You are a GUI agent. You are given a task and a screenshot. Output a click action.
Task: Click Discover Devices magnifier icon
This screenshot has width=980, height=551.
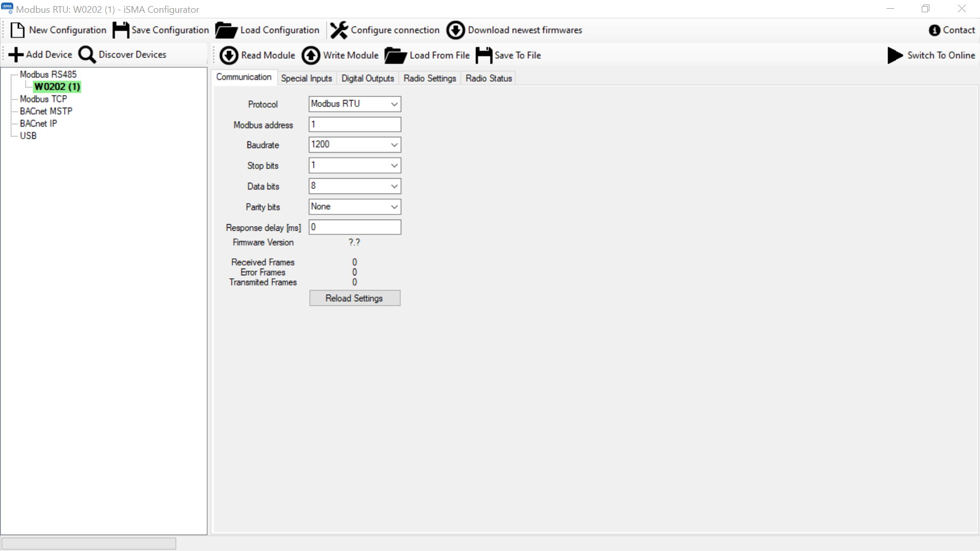tap(87, 55)
